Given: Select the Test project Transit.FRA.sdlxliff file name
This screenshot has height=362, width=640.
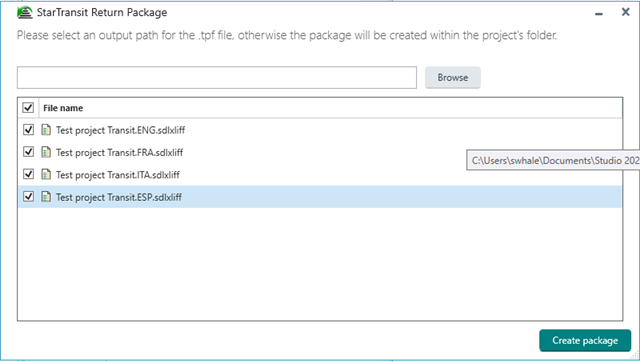Looking at the screenshot, I should click(x=119, y=152).
